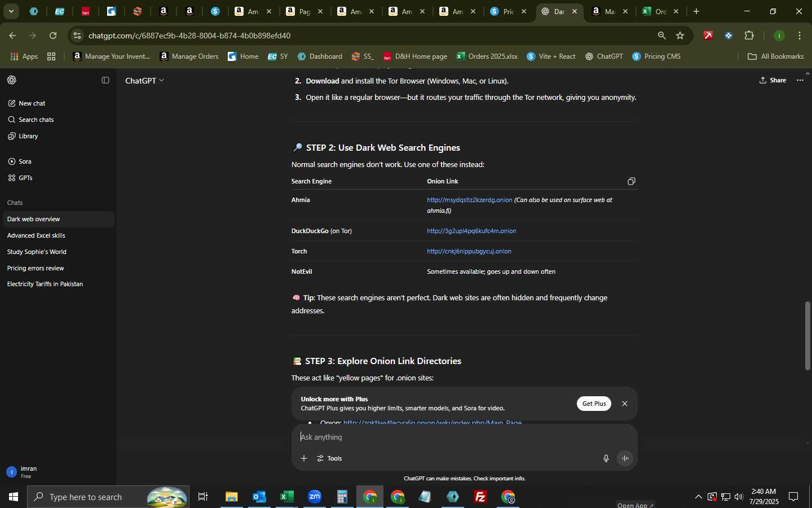812x508 pixels.
Task: Collapse the sidebar using the panel icon
Action: tap(105, 80)
